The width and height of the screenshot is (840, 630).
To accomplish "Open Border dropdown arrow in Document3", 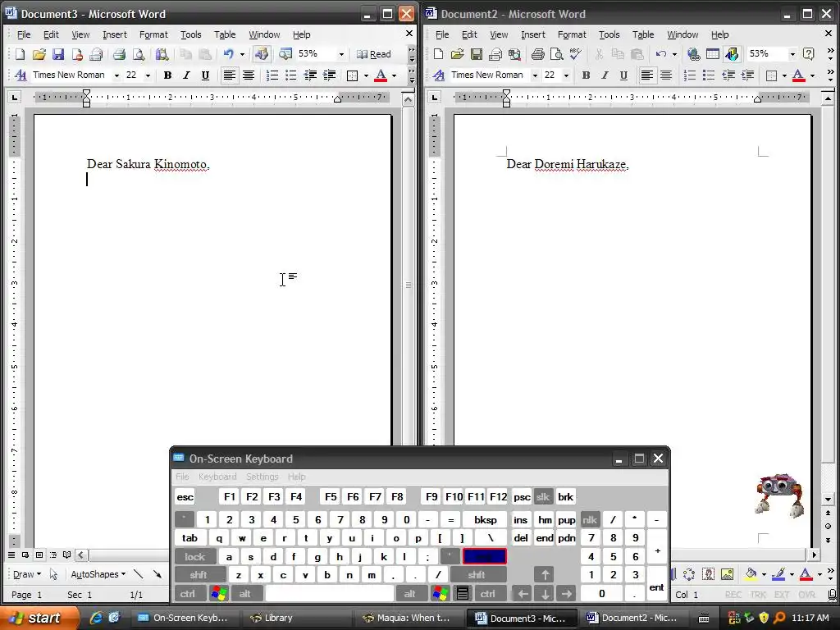I will [x=366, y=75].
